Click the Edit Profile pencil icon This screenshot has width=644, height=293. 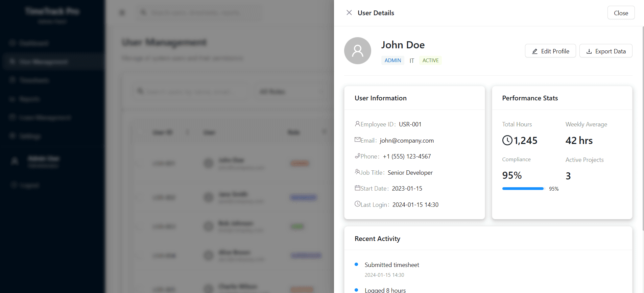[535, 51]
